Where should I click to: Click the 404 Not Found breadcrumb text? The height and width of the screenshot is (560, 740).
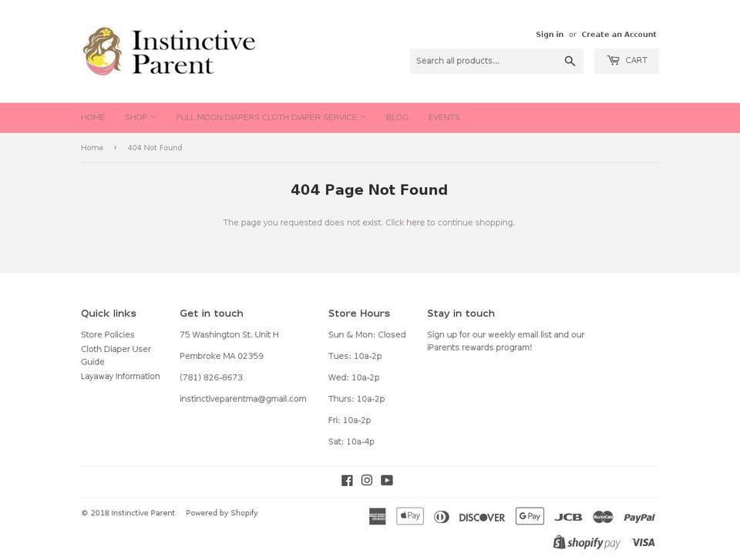click(x=155, y=148)
